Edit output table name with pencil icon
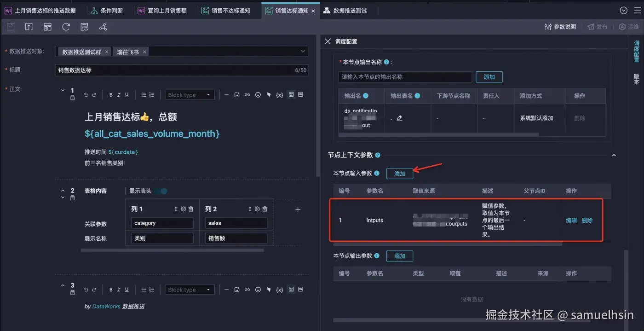 (x=399, y=118)
